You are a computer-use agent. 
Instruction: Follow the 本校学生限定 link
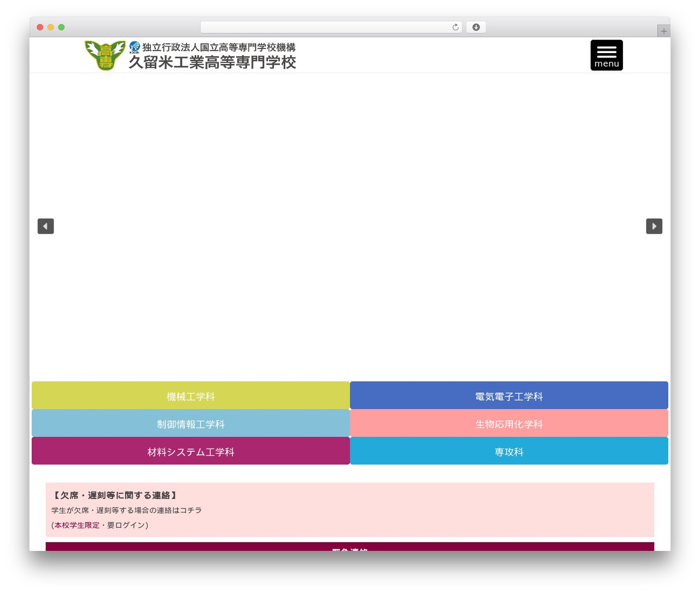point(77,525)
